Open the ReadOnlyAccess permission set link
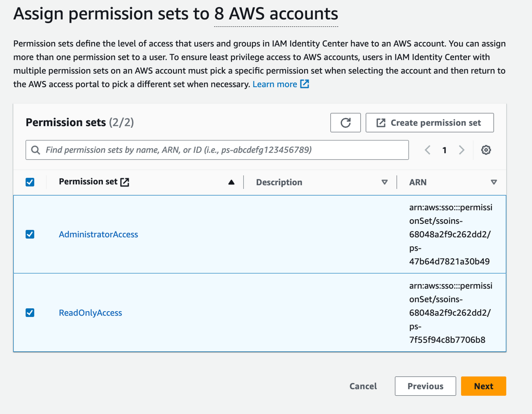The width and height of the screenshot is (532, 414). (90, 313)
